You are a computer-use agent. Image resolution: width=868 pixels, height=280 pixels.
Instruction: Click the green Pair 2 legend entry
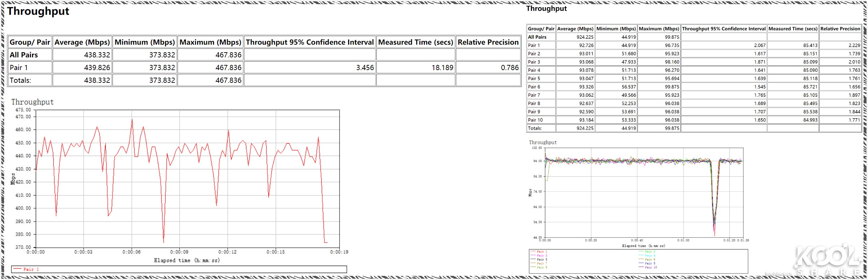point(650,251)
